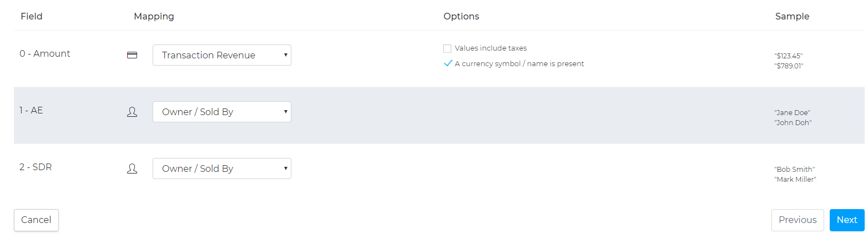The width and height of the screenshot is (868, 238).
Task: Toggle the currency symbol present checkmark
Action: [448, 63]
